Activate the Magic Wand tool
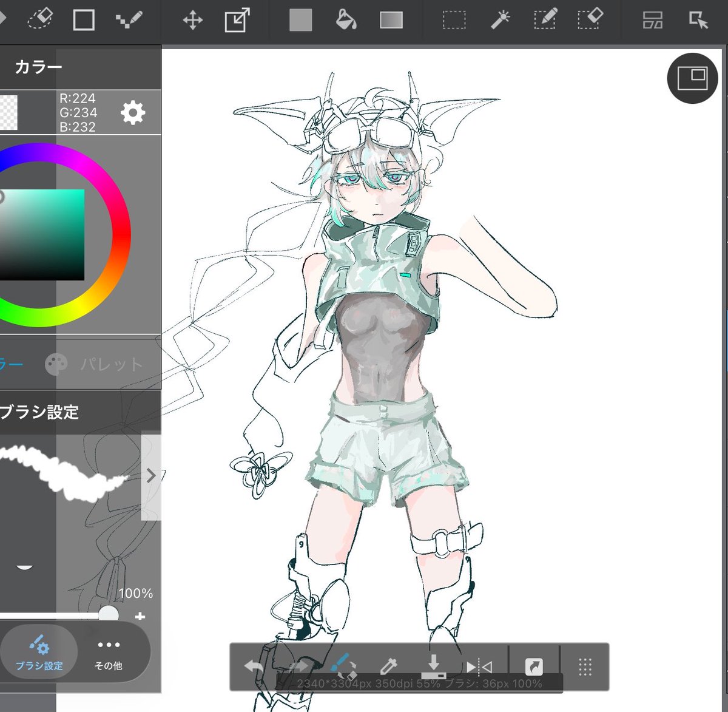Screen dimensions: 728x712 tap(500, 20)
